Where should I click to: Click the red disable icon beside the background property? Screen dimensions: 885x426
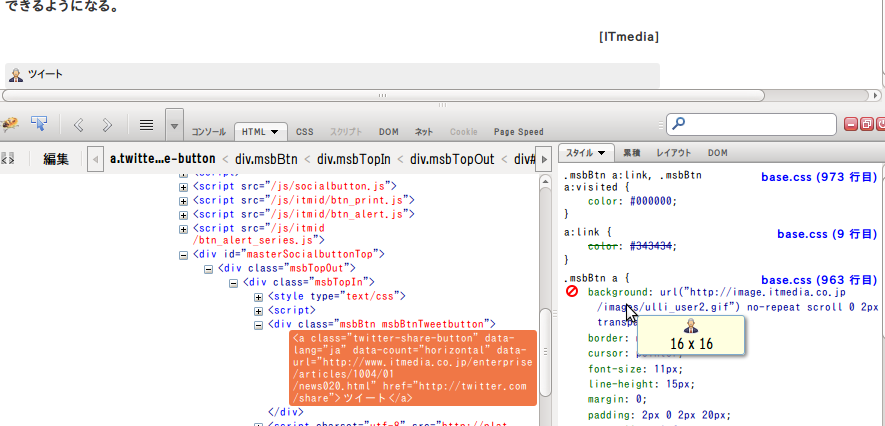[x=572, y=292]
